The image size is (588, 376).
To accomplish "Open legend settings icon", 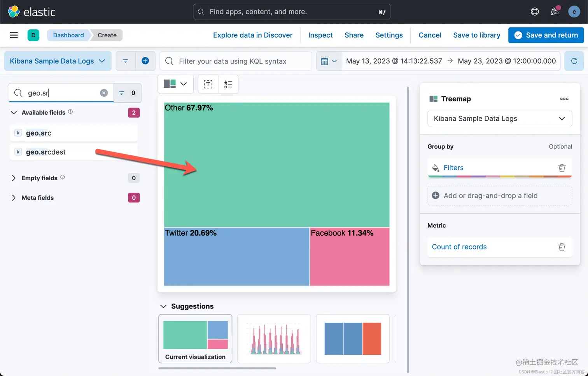I will pyautogui.click(x=228, y=84).
